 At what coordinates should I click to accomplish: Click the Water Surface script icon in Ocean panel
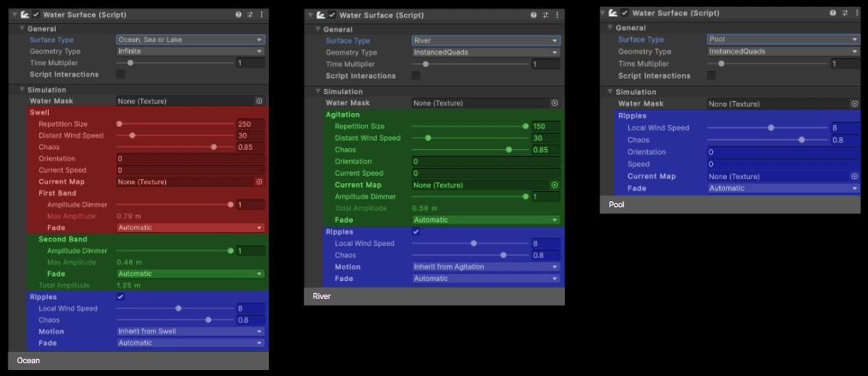coord(26,15)
